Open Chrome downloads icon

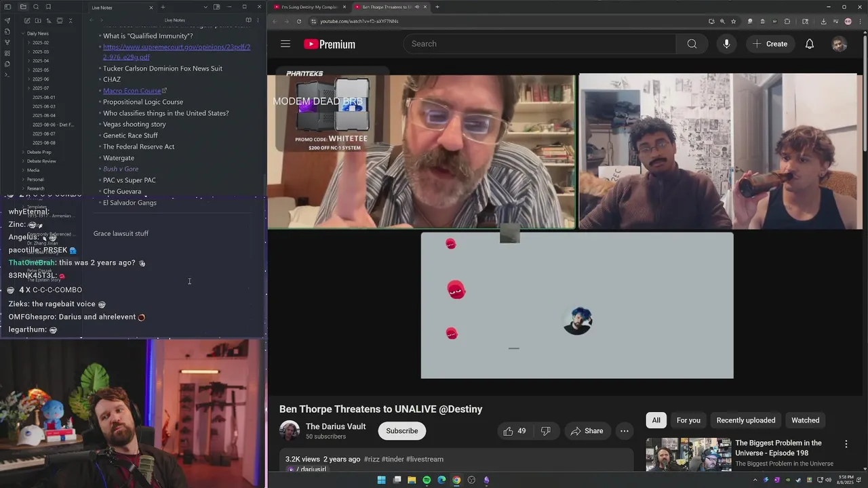coord(823,21)
